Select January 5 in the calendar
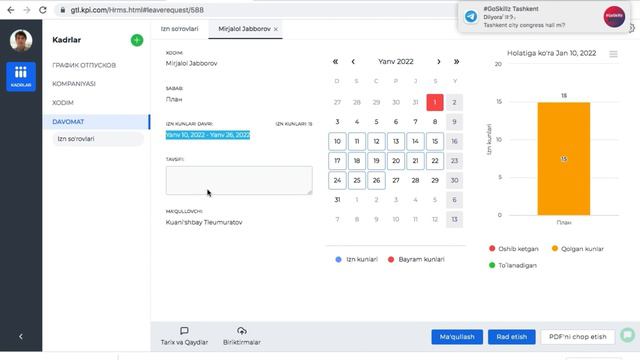Viewport: 640px width, 360px height. tap(376, 122)
